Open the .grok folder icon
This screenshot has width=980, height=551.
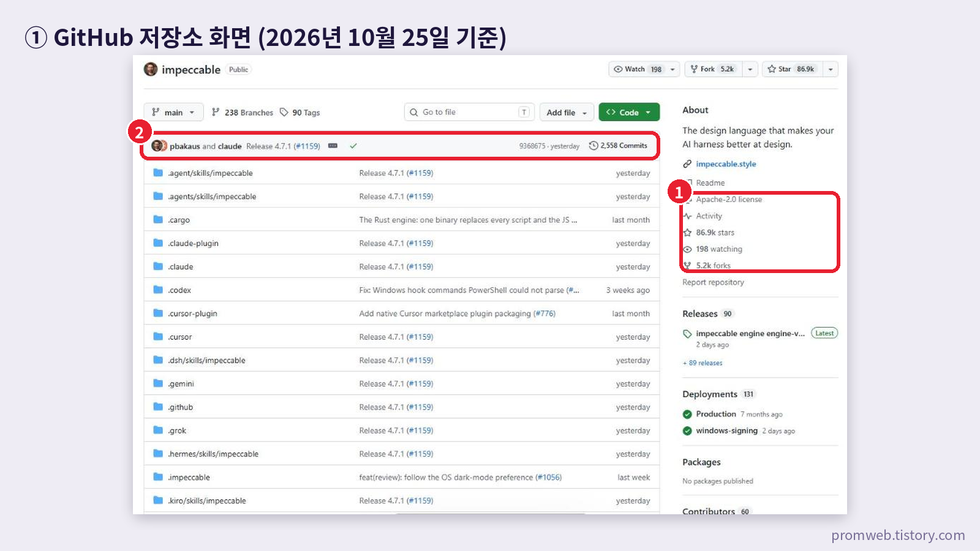(158, 430)
